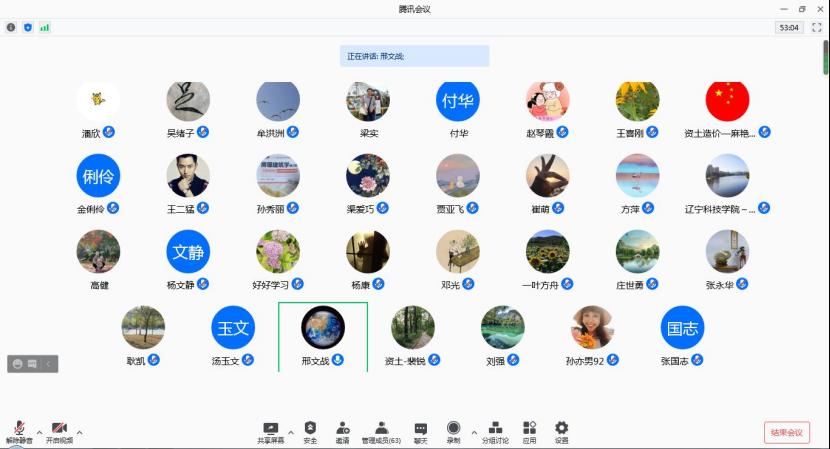Viewport: 830px width, 449px height.
Task: Open the Apps (应用) icon
Action: [529, 429]
